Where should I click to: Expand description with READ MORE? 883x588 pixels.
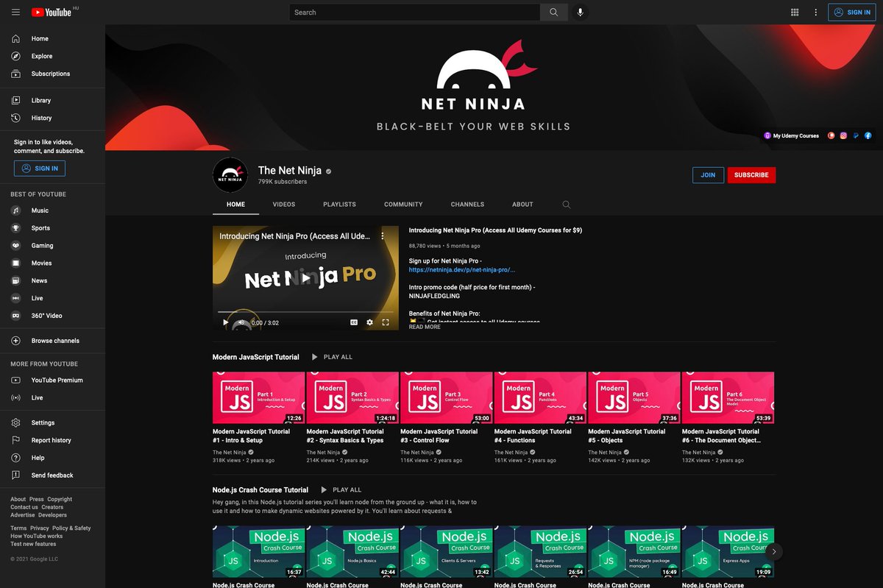coord(425,327)
